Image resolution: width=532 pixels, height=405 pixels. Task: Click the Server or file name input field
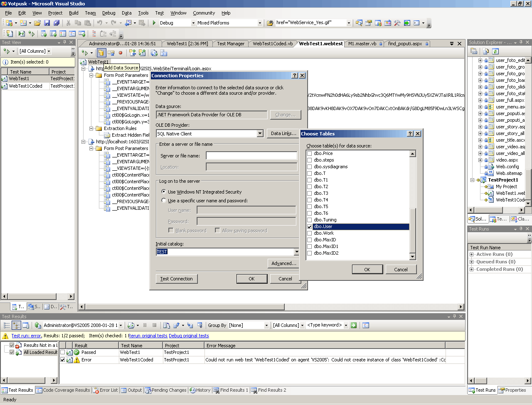pyautogui.click(x=251, y=156)
